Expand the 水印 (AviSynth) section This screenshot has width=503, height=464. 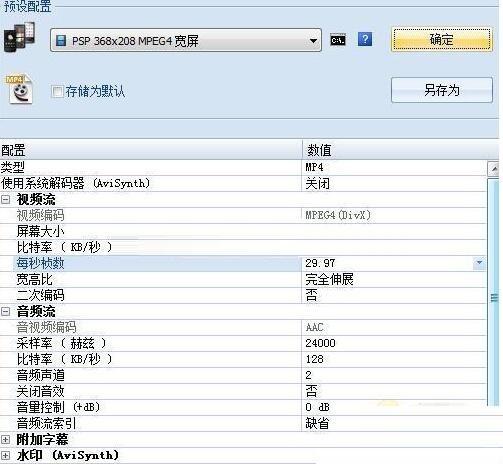(6, 456)
